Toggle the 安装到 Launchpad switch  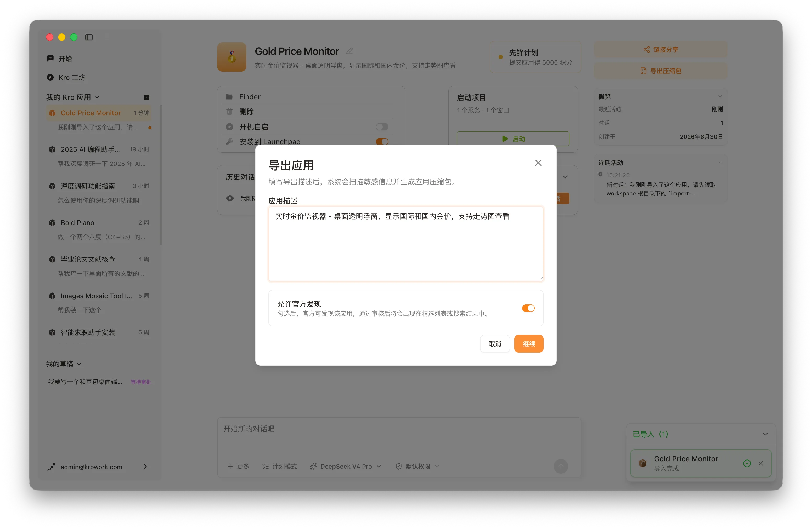(x=382, y=141)
